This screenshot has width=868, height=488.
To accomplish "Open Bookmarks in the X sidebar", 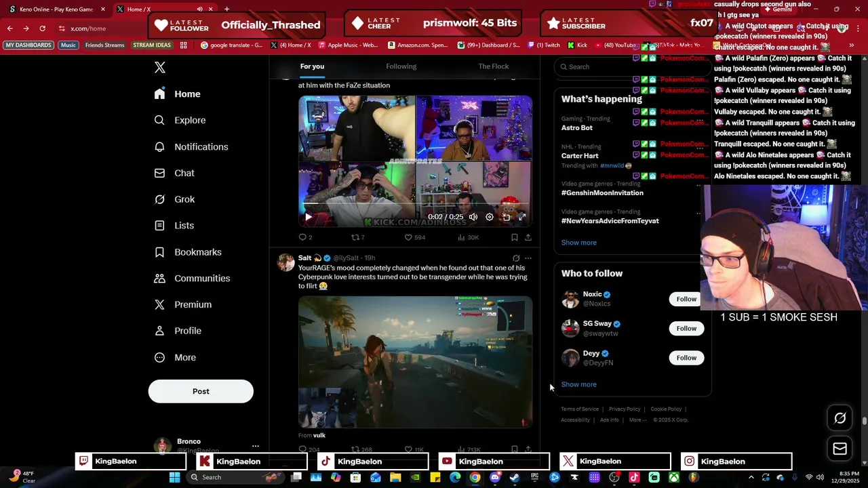I will pyautogui.click(x=187, y=251).
